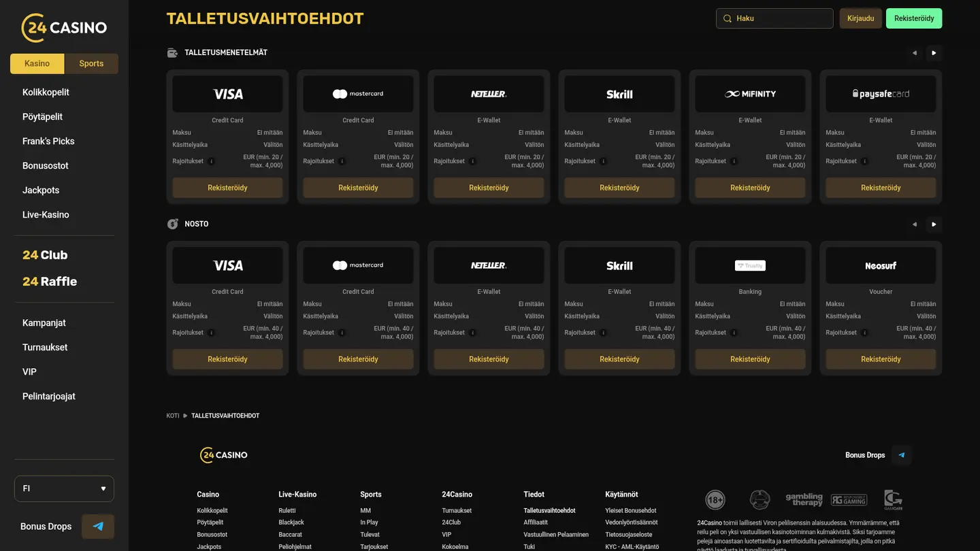Open footer link Blackjack
980x551 pixels.
point(291,522)
